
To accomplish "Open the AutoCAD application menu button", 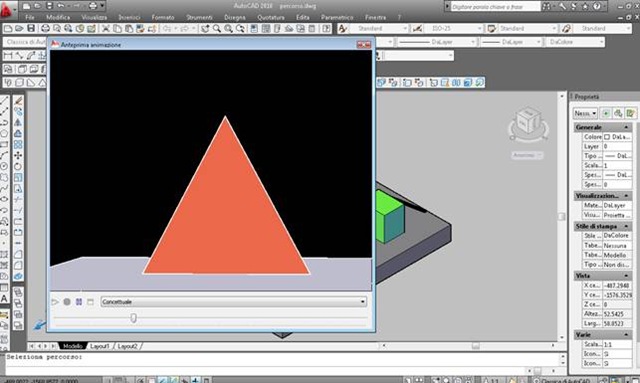I will (x=7, y=10).
